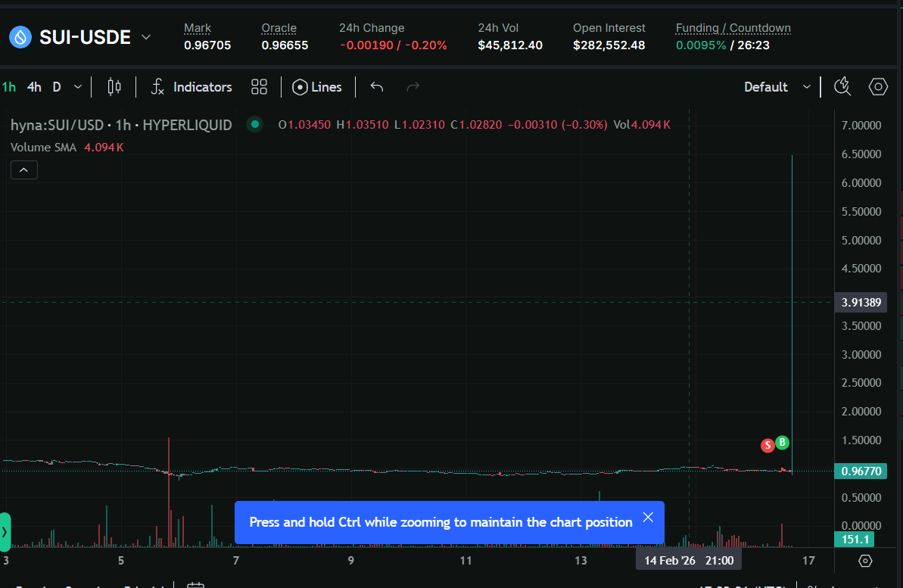Expand the left side panel green handle
The image size is (903, 588).
coord(5,531)
